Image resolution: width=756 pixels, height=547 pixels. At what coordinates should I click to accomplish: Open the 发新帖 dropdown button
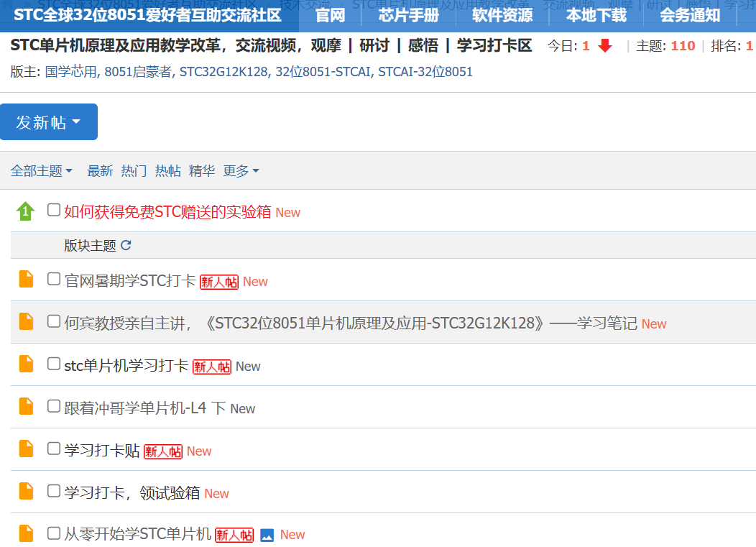pos(49,122)
